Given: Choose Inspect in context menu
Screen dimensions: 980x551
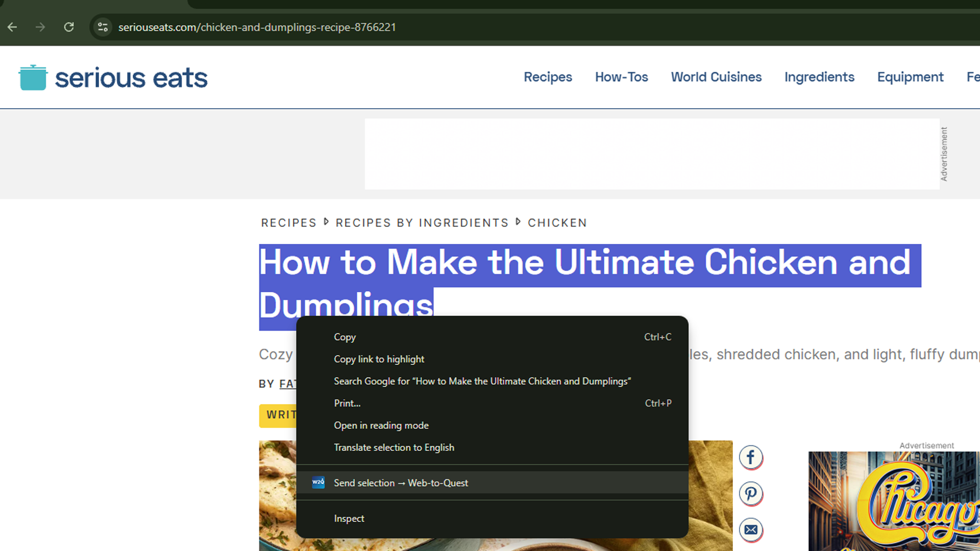Looking at the screenshot, I should click(x=349, y=518).
